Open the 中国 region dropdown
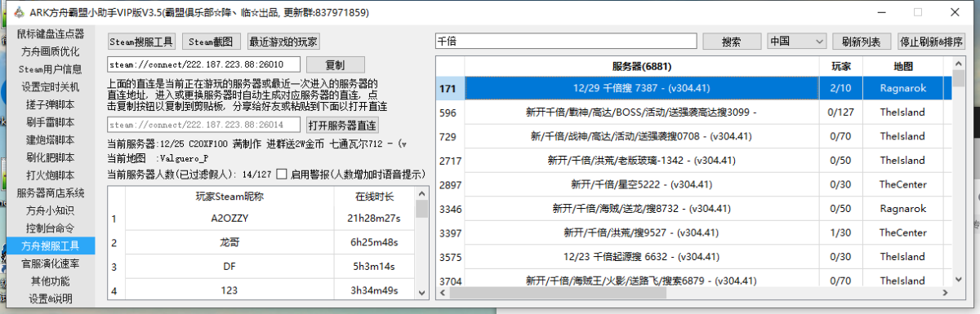This screenshot has width=980, height=314. tap(798, 41)
